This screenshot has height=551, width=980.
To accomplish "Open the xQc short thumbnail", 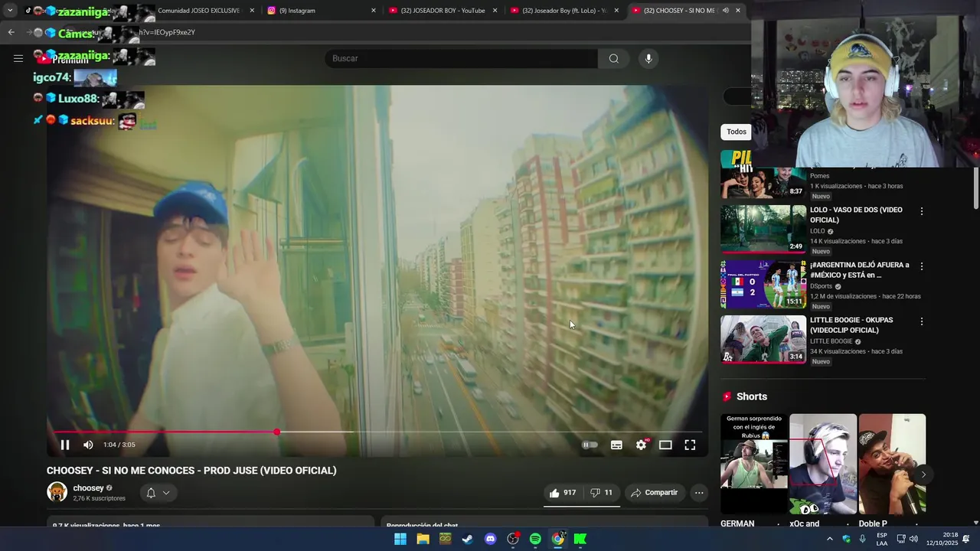I will click(823, 464).
